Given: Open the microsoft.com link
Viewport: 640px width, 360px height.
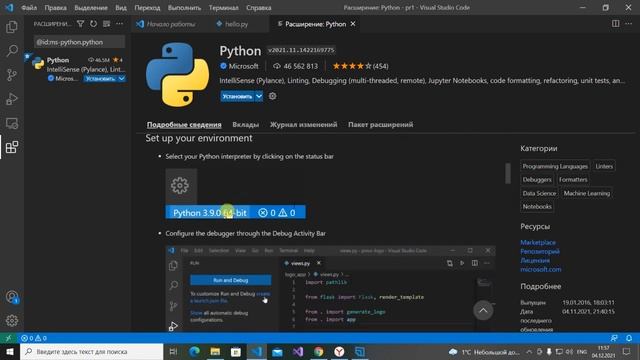Looking at the screenshot, I should click(541, 269).
